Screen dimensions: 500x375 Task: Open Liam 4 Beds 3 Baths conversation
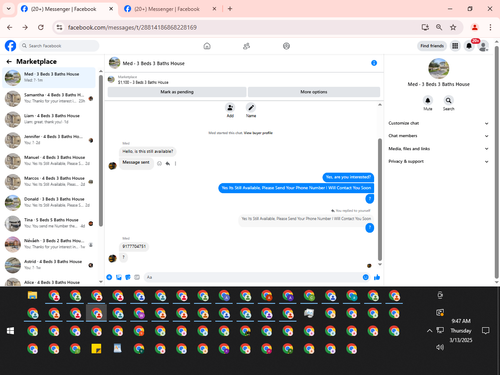coord(49,119)
